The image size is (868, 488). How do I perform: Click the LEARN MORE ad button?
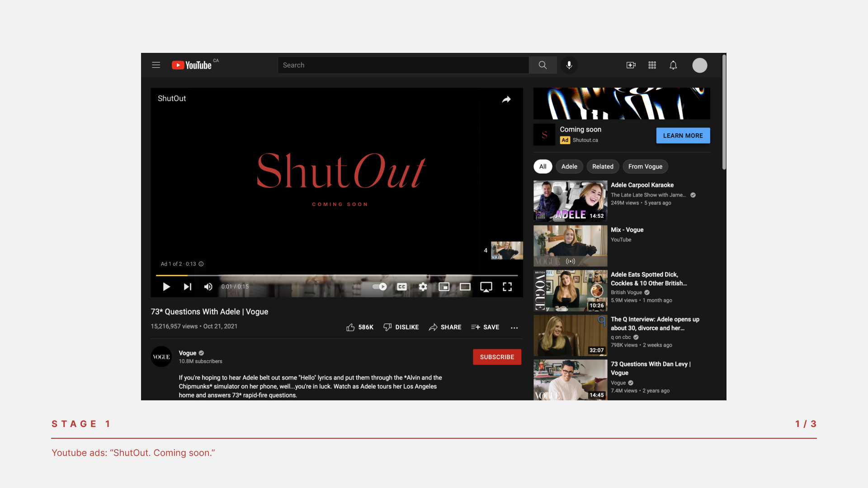683,135
